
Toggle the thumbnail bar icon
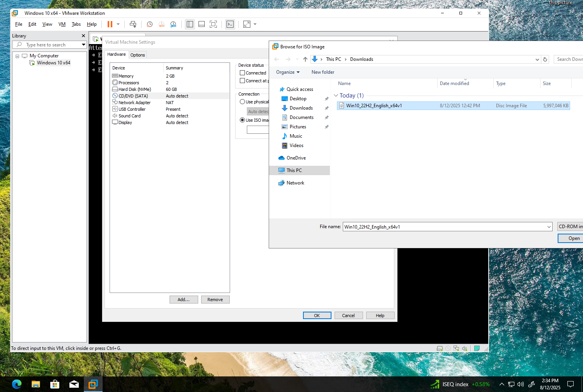click(x=202, y=24)
